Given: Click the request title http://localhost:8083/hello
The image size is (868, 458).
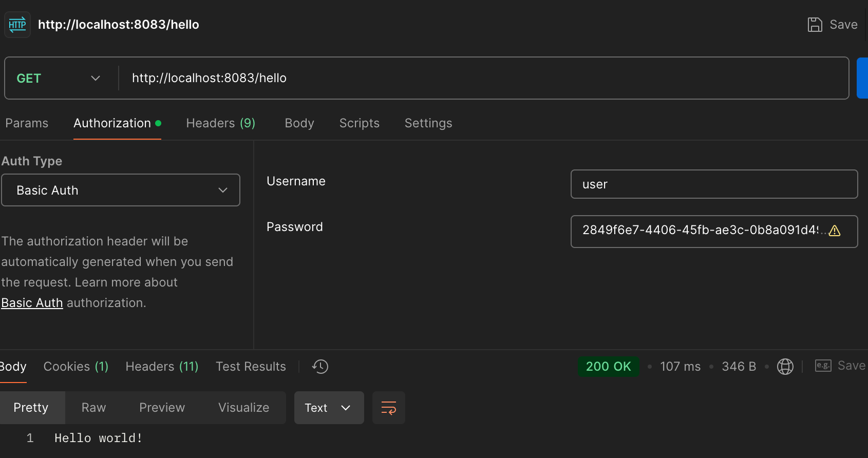Looking at the screenshot, I should [119, 25].
